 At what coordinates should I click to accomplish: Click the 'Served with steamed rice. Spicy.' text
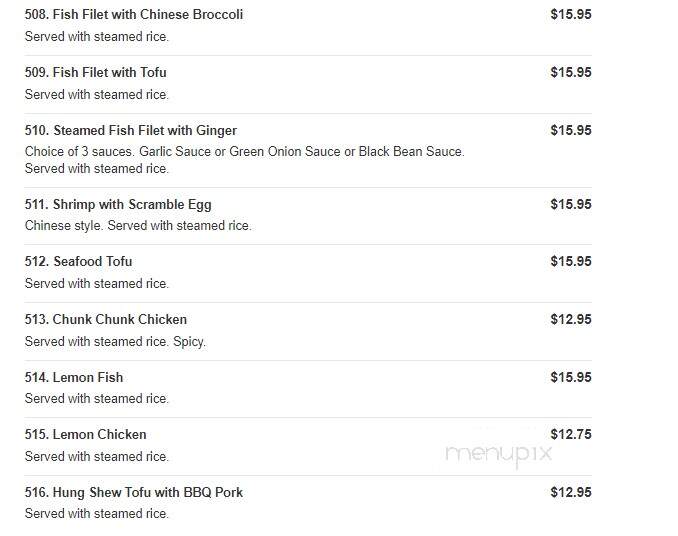[115, 342]
